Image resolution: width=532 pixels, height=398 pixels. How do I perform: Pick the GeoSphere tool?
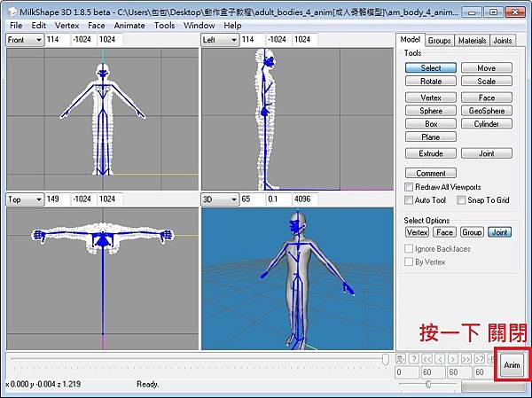point(487,111)
